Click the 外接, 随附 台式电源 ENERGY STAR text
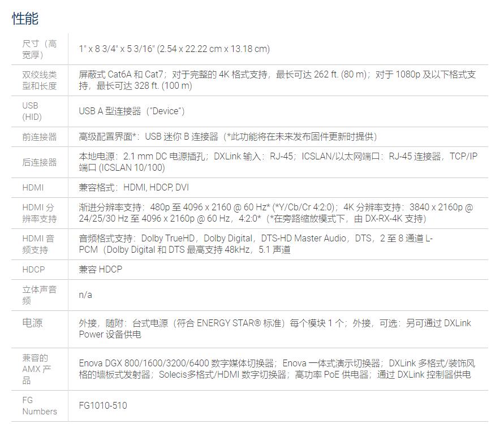The height and width of the screenshot is (424, 504). pos(275,328)
